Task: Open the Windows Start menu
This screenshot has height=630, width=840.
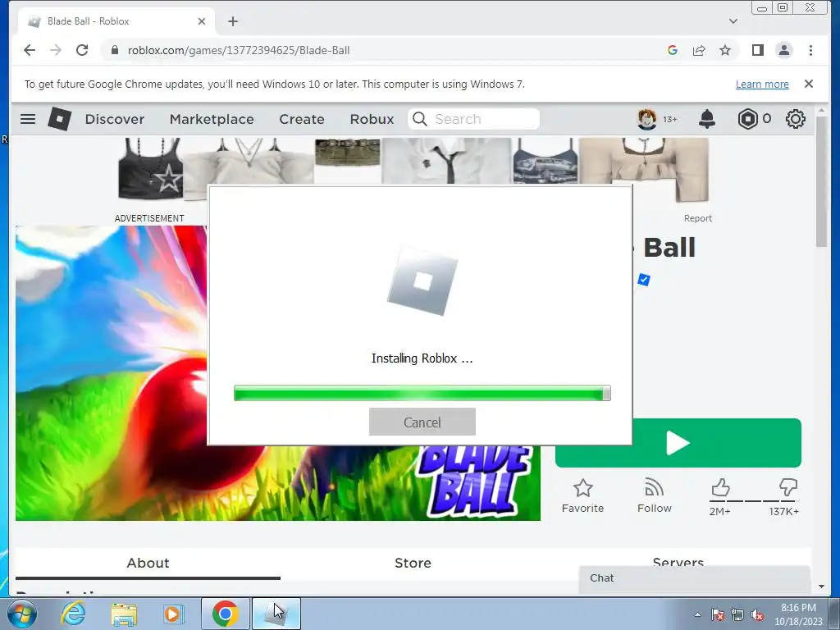Action: 21,614
